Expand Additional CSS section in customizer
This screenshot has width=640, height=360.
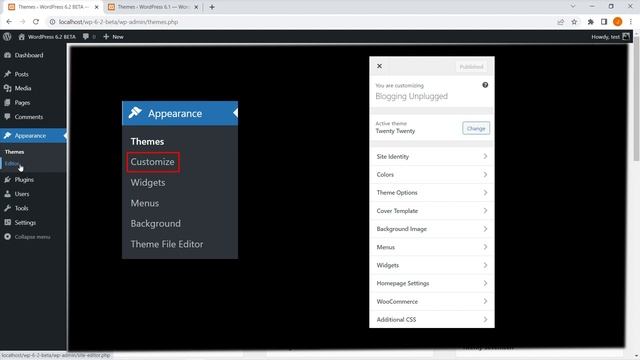coord(432,320)
